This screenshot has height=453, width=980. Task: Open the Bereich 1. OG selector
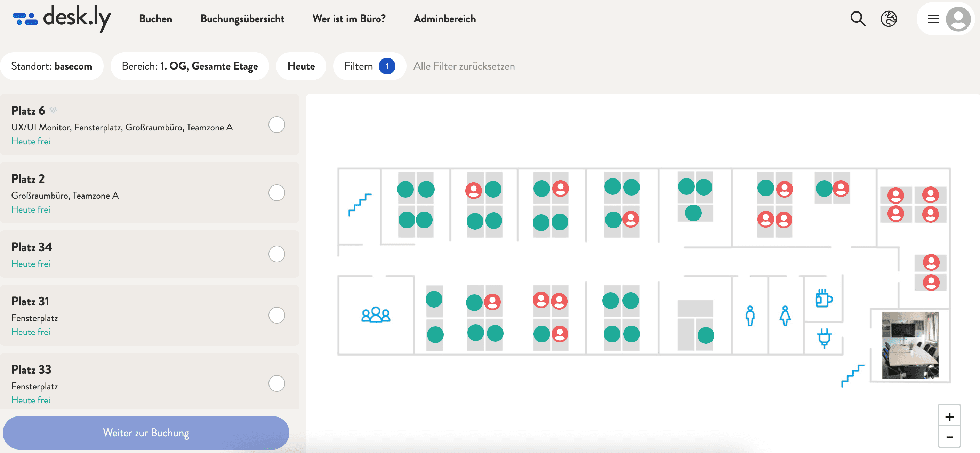[190, 66]
